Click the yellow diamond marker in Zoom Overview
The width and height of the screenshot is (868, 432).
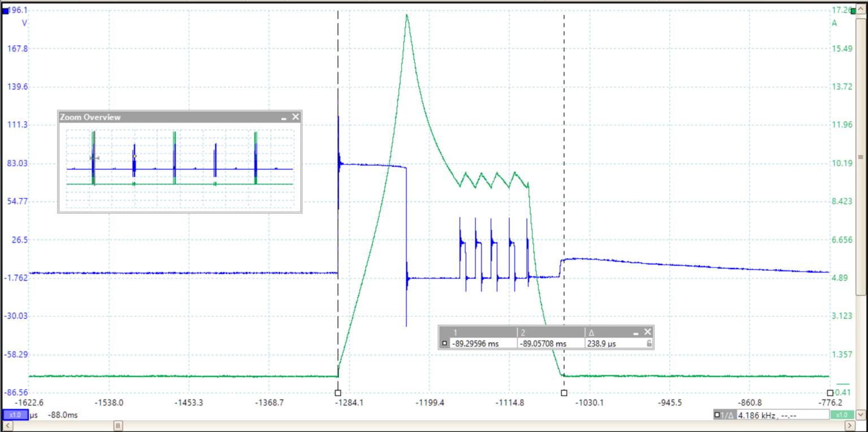(x=134, y=155)
